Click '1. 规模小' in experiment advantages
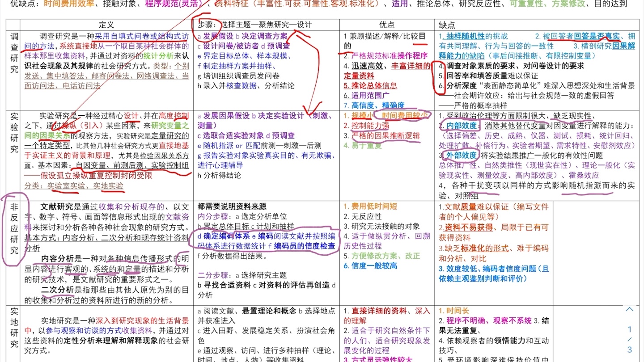The height and width of the screenshot is (362, 644). click(358, 116)
